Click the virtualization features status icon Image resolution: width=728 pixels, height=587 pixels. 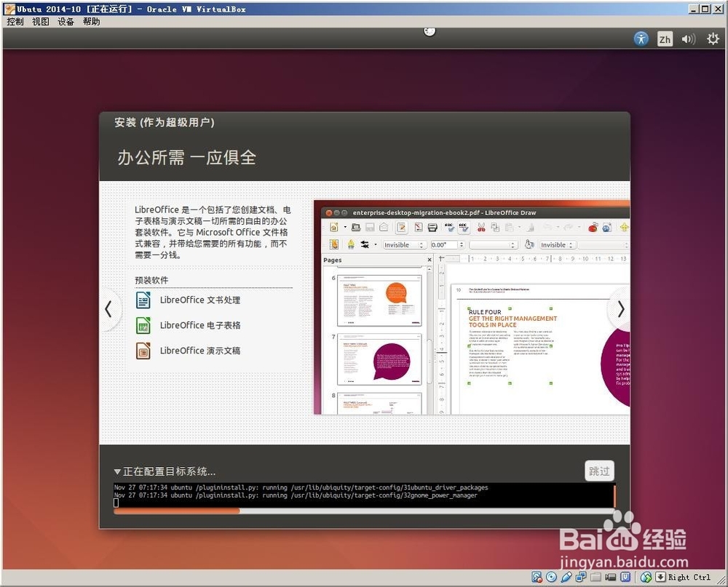pos(625,577)
